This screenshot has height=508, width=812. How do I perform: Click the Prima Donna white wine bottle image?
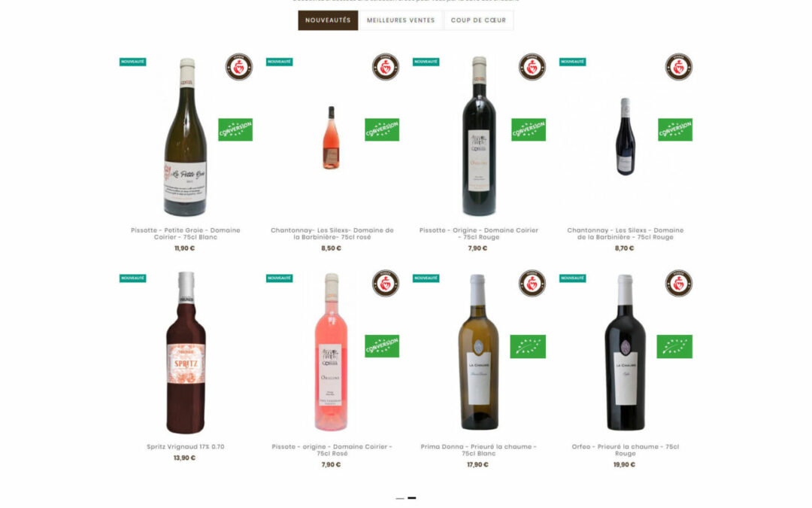click(x=478, y=352)
